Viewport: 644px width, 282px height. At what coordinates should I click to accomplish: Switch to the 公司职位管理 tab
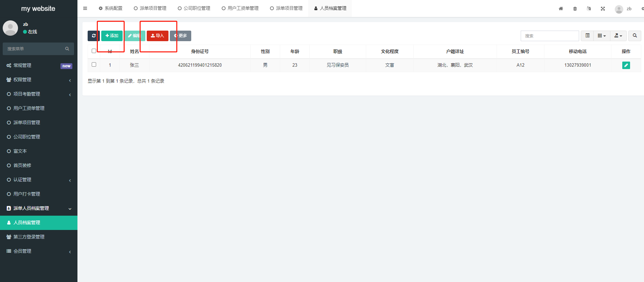[x=194, y=9]
